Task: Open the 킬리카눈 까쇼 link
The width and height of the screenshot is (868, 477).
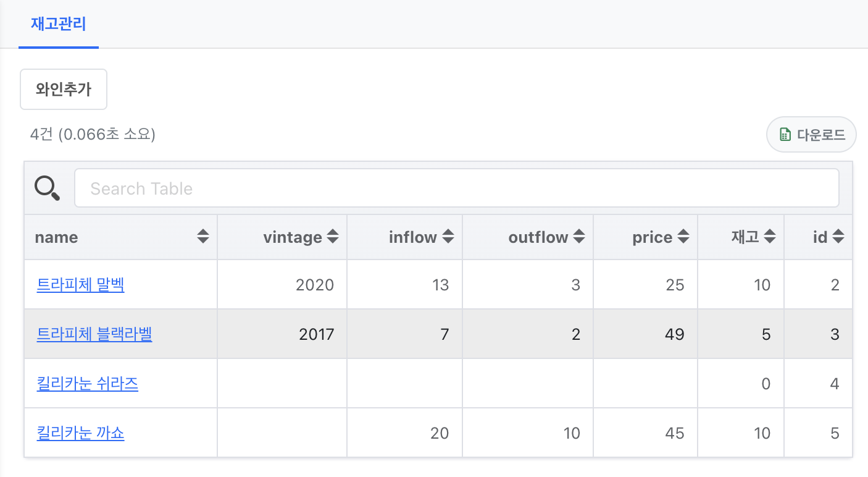Action: pyautogui.click(x=80, y=433)
